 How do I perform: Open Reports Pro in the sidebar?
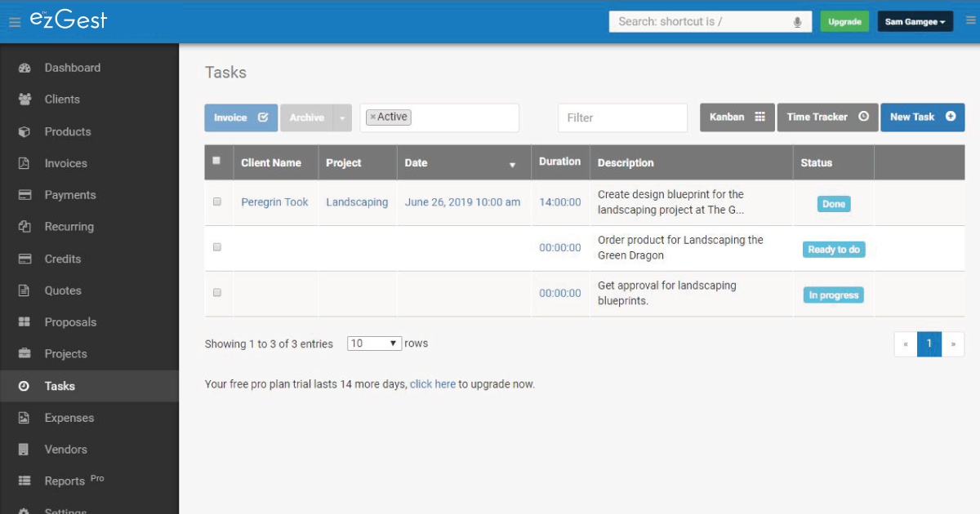point(74,481)
